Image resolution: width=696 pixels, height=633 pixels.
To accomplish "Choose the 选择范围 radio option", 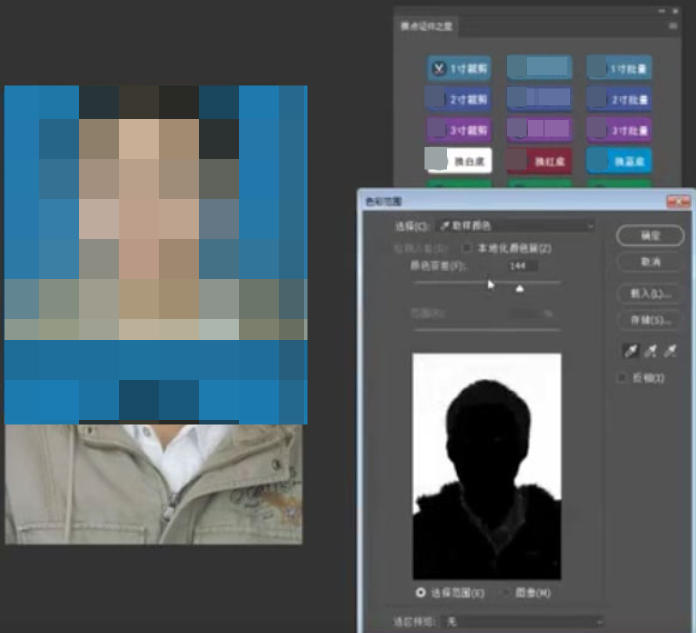I will point(421,593).
